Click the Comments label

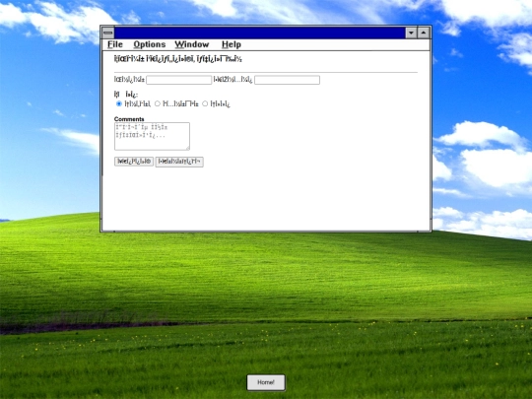click(129, 119)
